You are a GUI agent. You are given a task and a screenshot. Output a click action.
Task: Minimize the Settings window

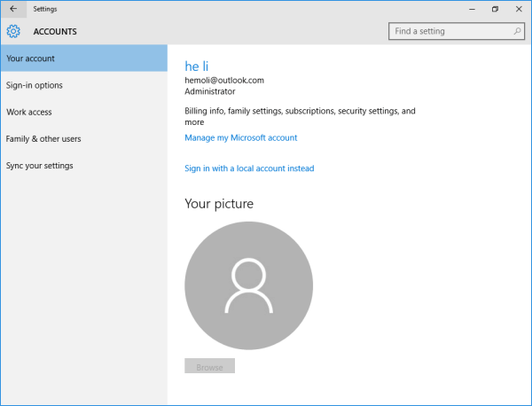pos(469,8)
